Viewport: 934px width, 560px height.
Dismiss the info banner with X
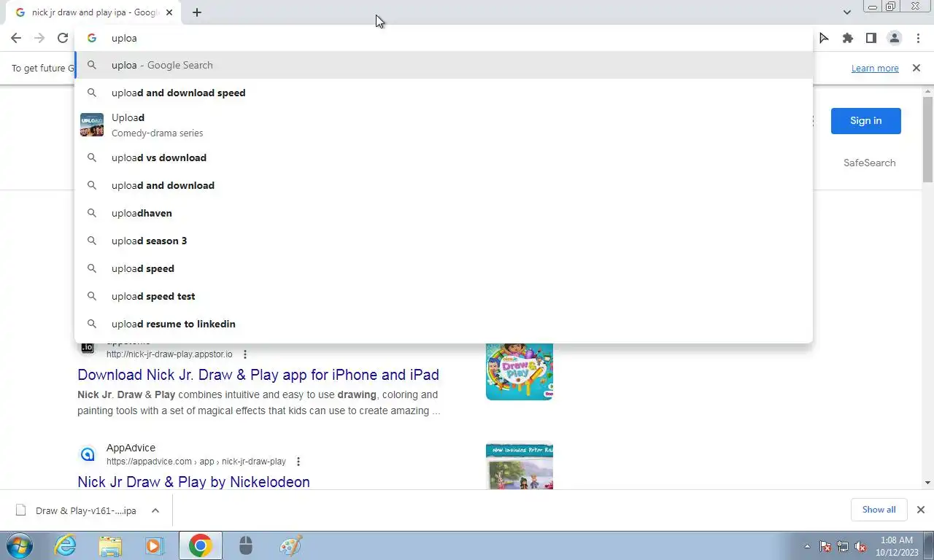916,68
